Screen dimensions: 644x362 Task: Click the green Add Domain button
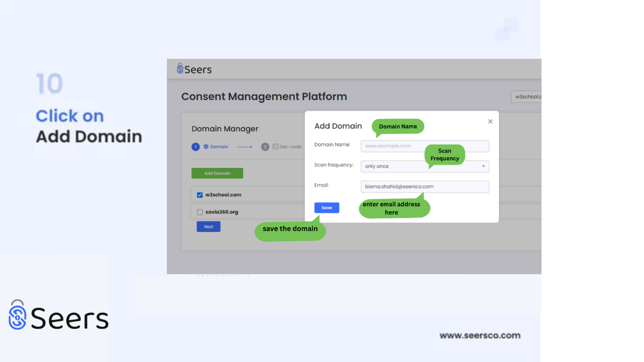tap(217, 173)
